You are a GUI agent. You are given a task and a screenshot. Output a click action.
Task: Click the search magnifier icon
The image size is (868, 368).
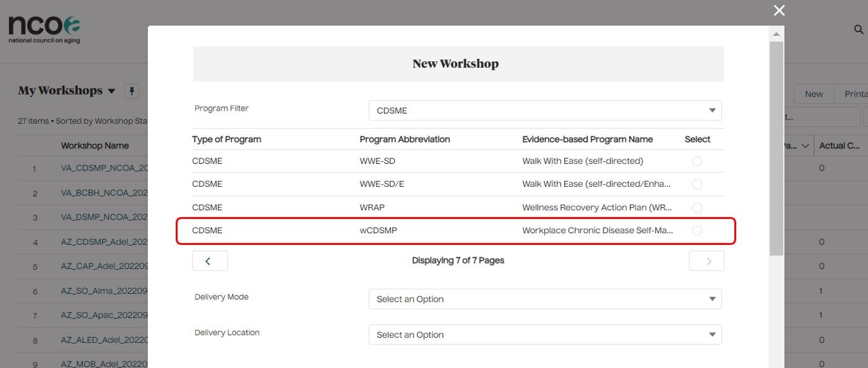[x=859, y=30]
